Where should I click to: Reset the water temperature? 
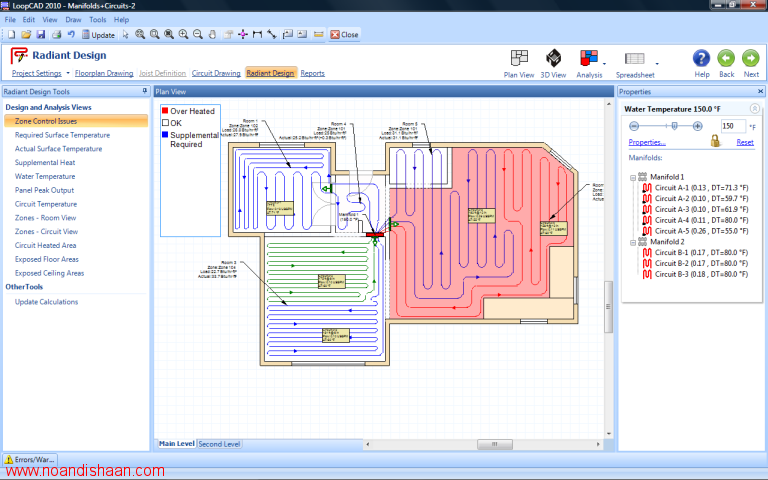pyautogui.click(x=745, y=142)
